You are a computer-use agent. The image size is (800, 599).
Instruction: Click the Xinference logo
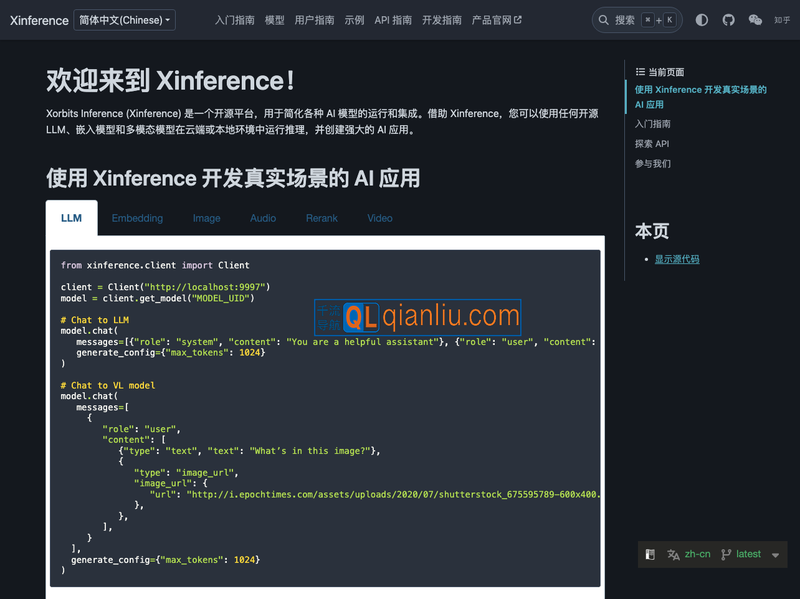[x=38, y=20]
